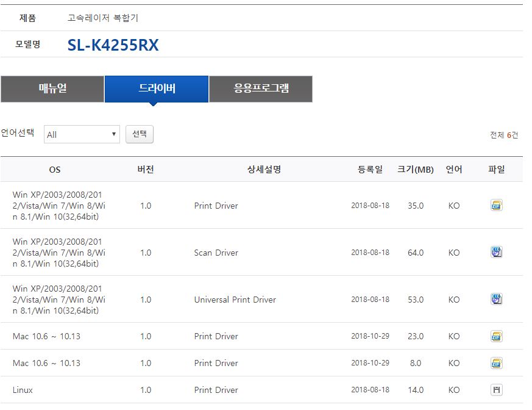Click the Scan Driver description

click(x=216, y=253)
